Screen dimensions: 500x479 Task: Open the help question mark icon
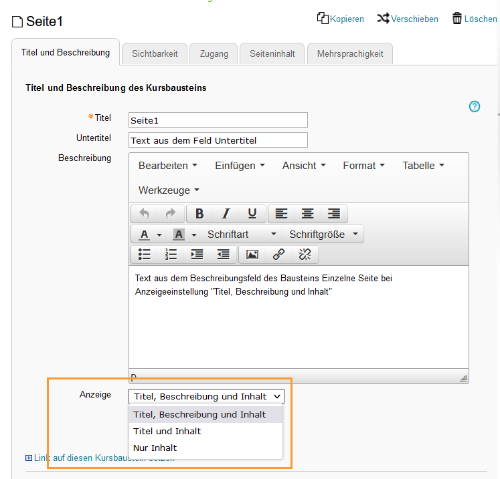click(x=474, y=107)
